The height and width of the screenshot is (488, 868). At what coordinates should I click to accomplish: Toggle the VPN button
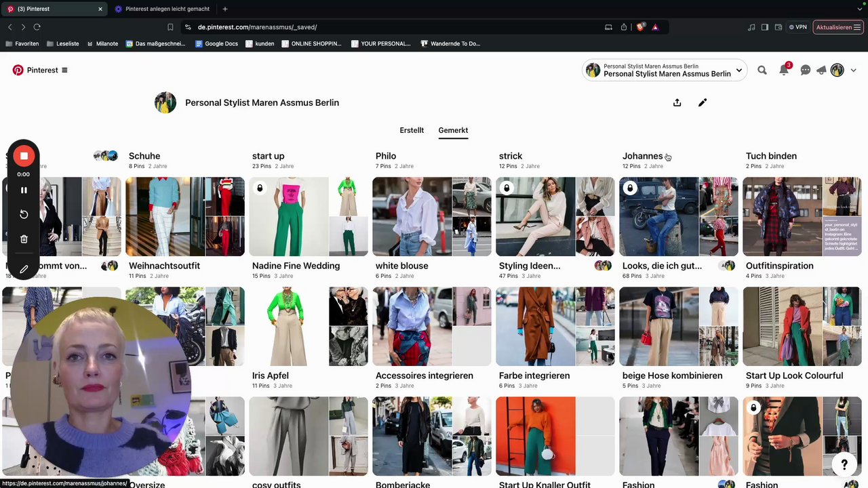click(798, 27)
